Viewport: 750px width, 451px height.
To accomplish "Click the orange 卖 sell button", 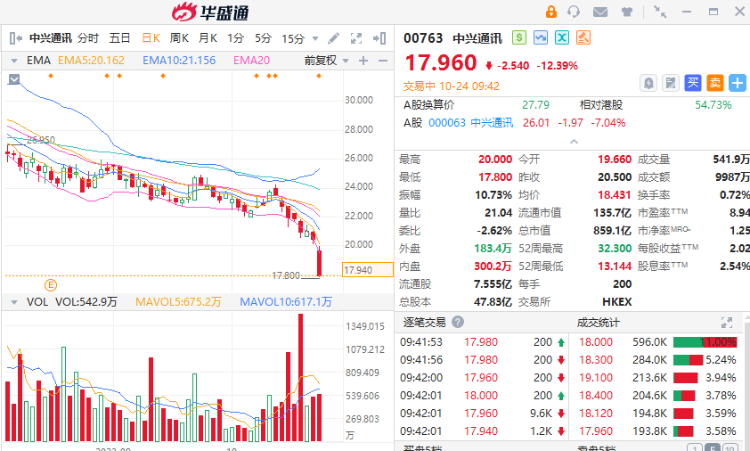I will (715, 83).
